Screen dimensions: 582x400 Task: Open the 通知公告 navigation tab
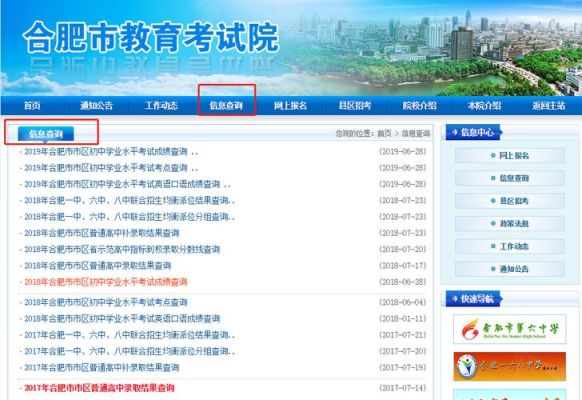coord(97,106)
